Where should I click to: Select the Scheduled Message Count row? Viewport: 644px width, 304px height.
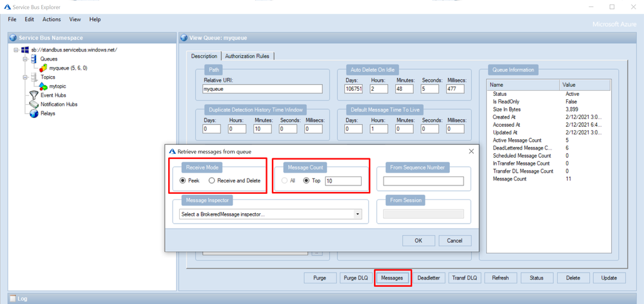click(549, 156)
